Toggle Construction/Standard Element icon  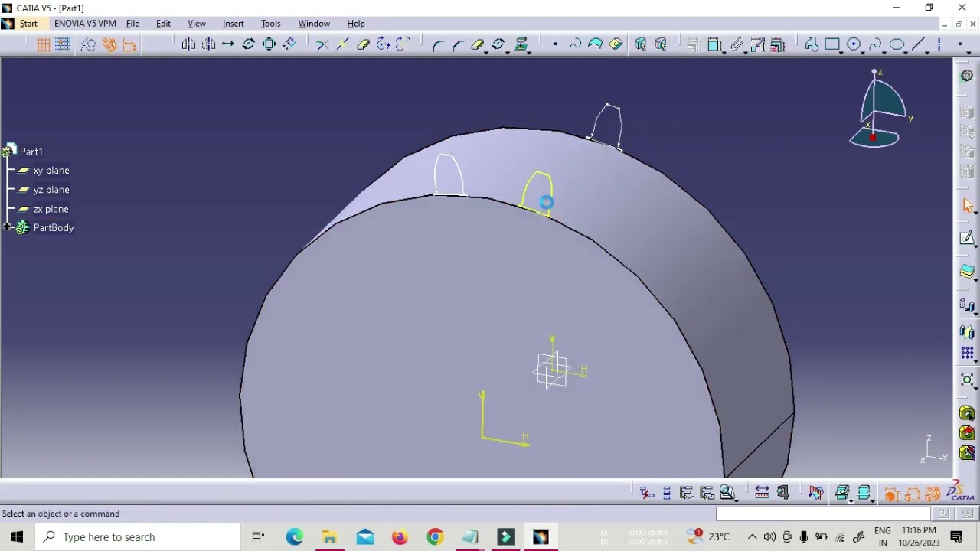(x=88, y=44)
